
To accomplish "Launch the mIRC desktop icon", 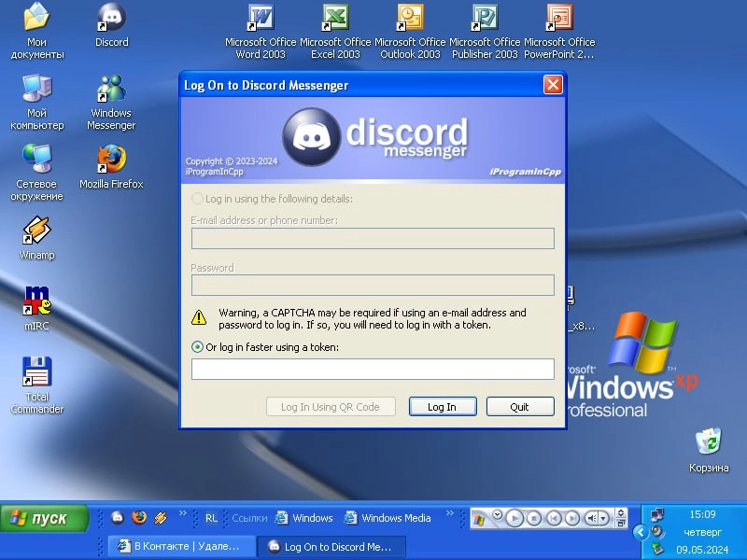I will tap(36, 301).
